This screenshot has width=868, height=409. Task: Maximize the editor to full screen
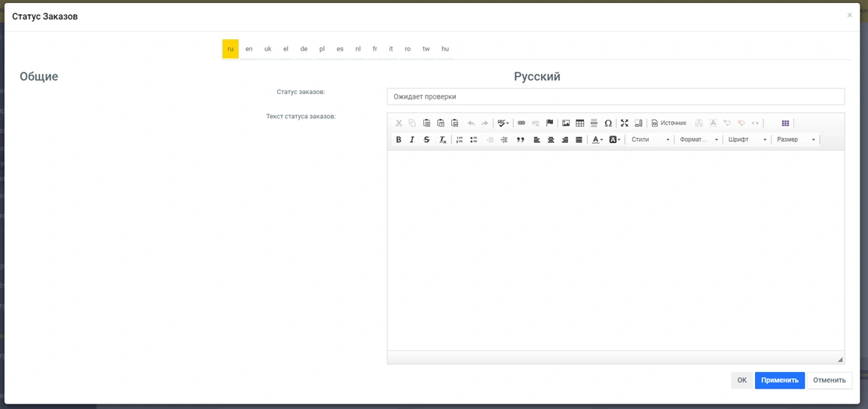(625, 123)
